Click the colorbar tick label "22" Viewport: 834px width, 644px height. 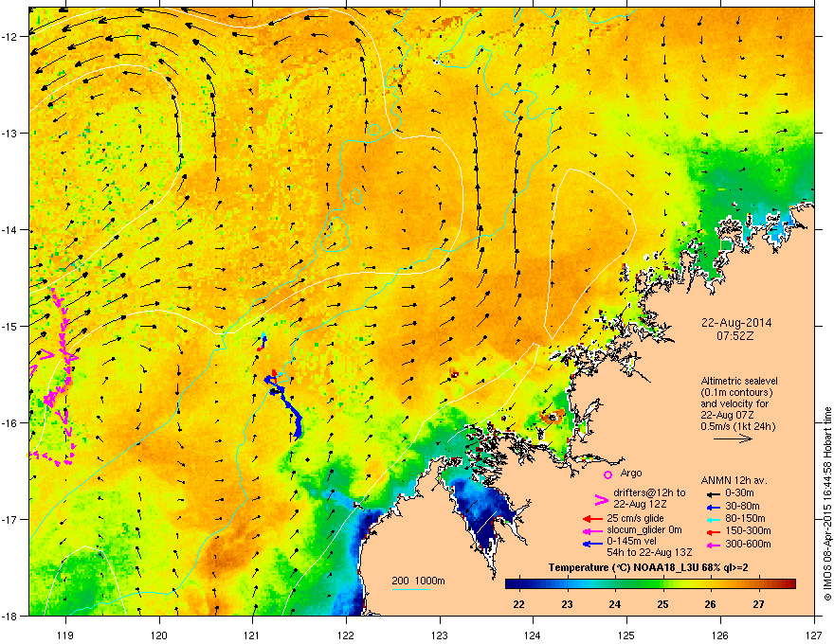518,604
